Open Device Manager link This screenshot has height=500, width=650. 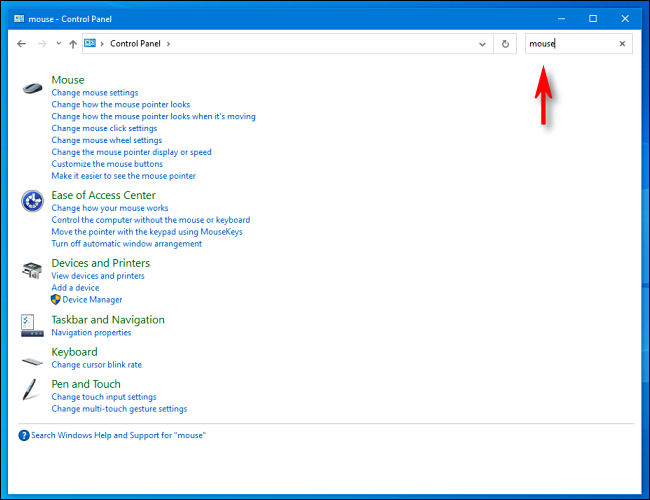coord(92,299)
